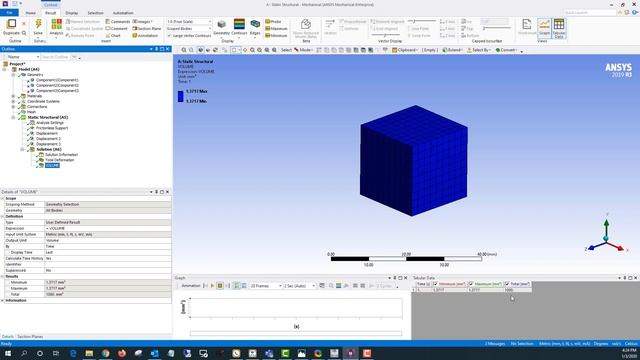
Task: Open the Firefox icon in the taskbar
Action: pyautogui.click(x=122, y=353)
